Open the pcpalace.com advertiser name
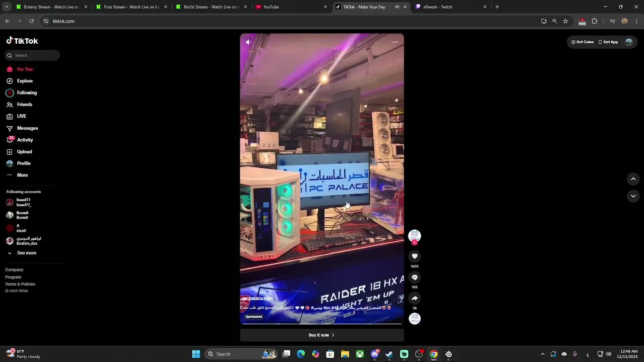644x362 pixels. [258, 299]
